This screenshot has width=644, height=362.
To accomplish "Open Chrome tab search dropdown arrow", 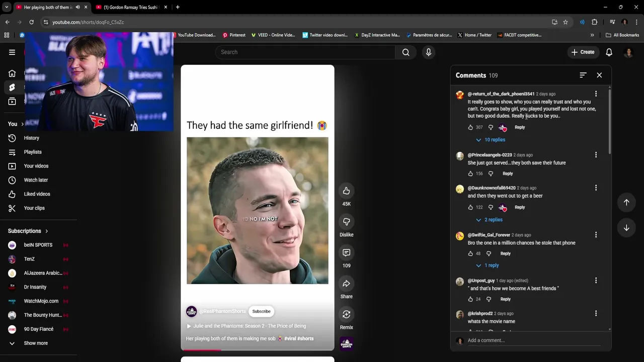I will tap(7, 7).
